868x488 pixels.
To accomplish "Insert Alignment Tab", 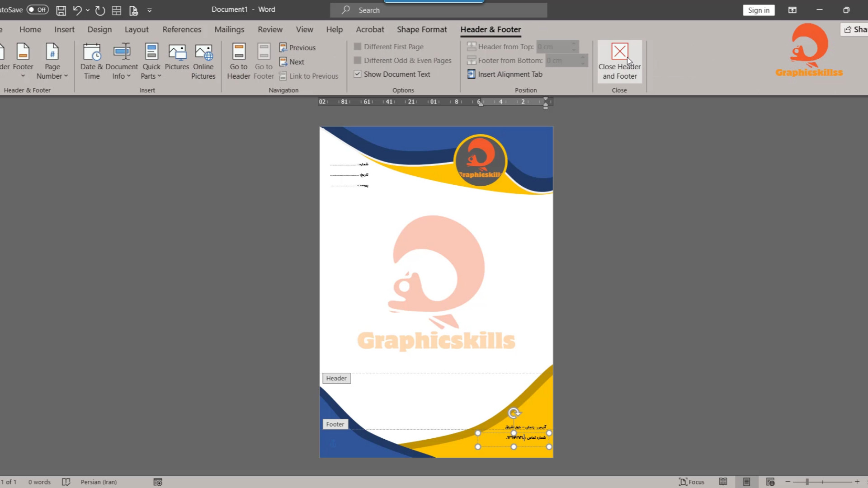I will 505,74.
